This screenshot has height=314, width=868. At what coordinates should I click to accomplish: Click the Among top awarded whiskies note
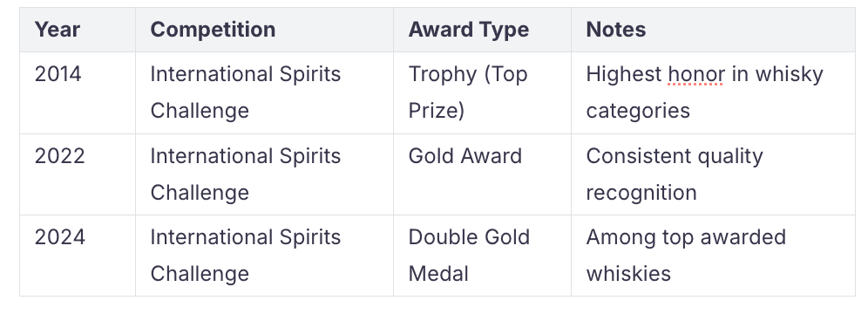(686, 256)
